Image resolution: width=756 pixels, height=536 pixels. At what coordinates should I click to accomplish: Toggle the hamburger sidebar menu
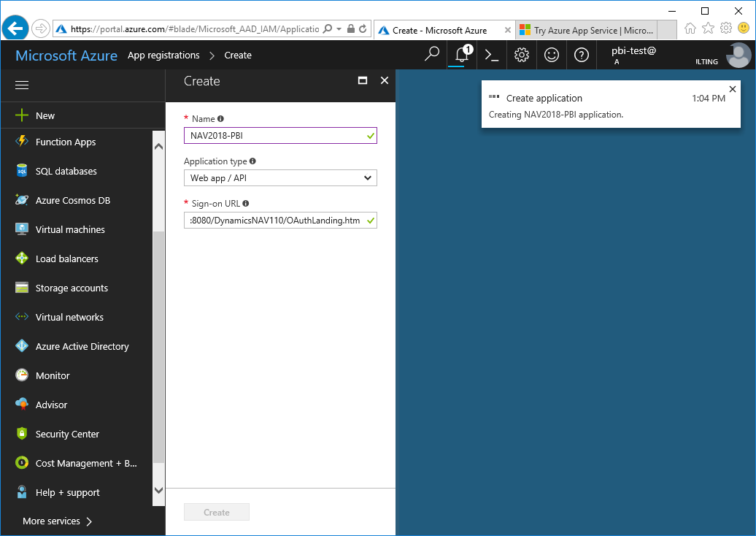point(22,85)
